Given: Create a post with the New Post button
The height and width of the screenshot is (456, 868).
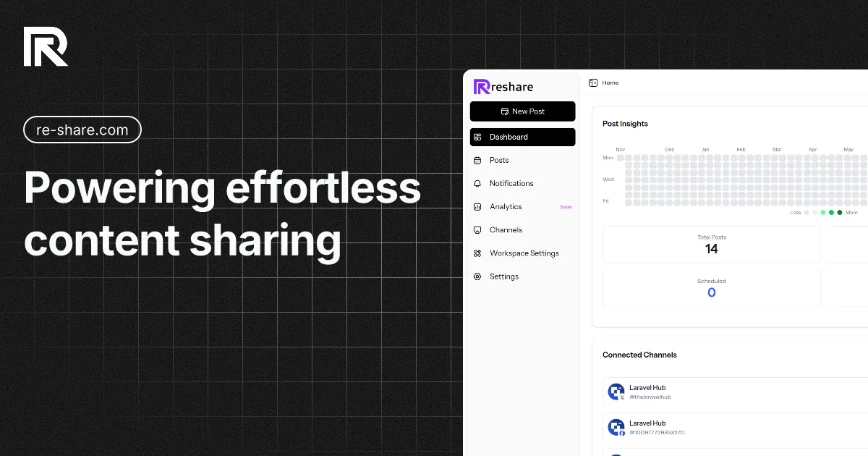Looking at the screenshot, I should [523, 111].
